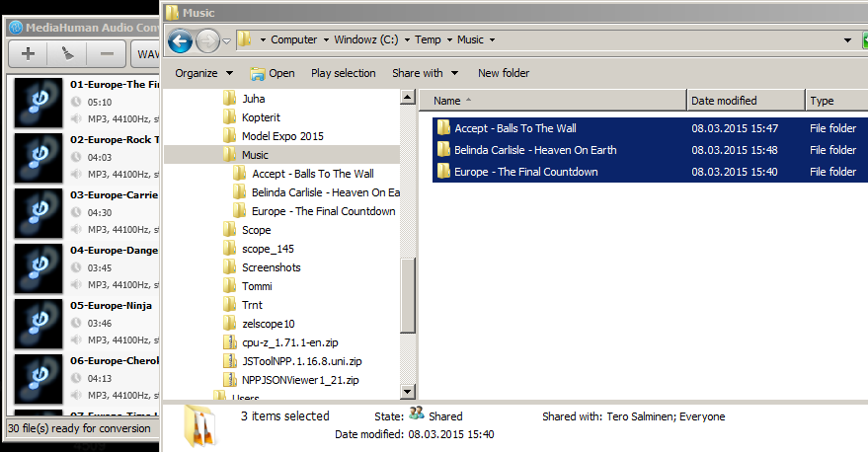This screenshot has width=868, height=452.
Task: Select Europe - The Final Countdown file row
Action: click(650, 172)
